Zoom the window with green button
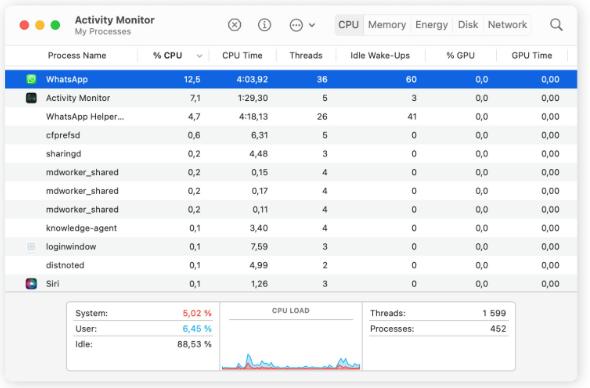 (x=55, y=25)
